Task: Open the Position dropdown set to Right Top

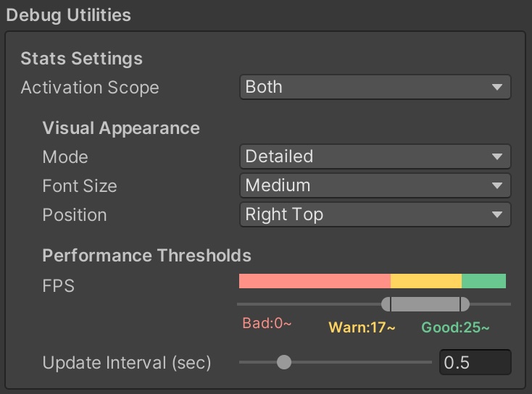Action: click(375, 214)
